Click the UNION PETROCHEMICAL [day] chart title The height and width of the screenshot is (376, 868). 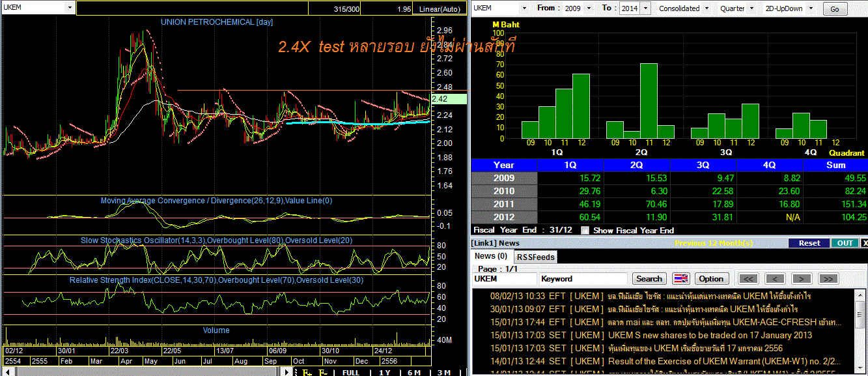point(217,22)
